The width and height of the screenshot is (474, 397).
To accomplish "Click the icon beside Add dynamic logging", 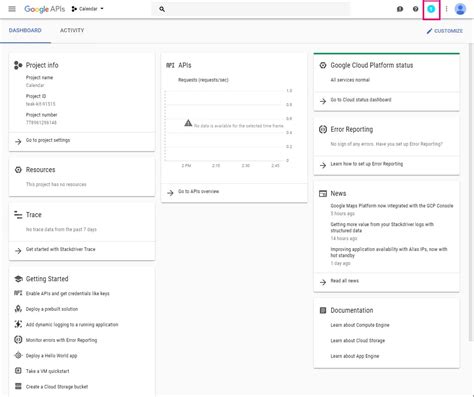I will point(18,324).
